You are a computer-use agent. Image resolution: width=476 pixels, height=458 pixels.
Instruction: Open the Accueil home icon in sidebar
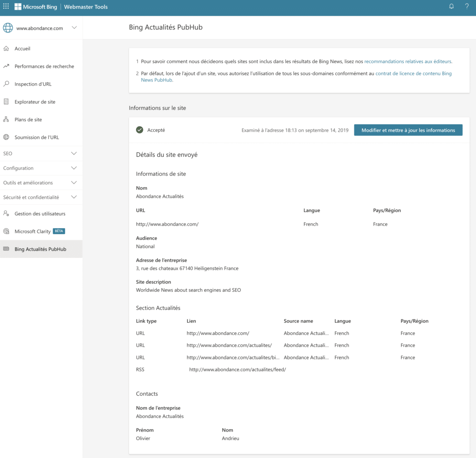coord(7,48)
